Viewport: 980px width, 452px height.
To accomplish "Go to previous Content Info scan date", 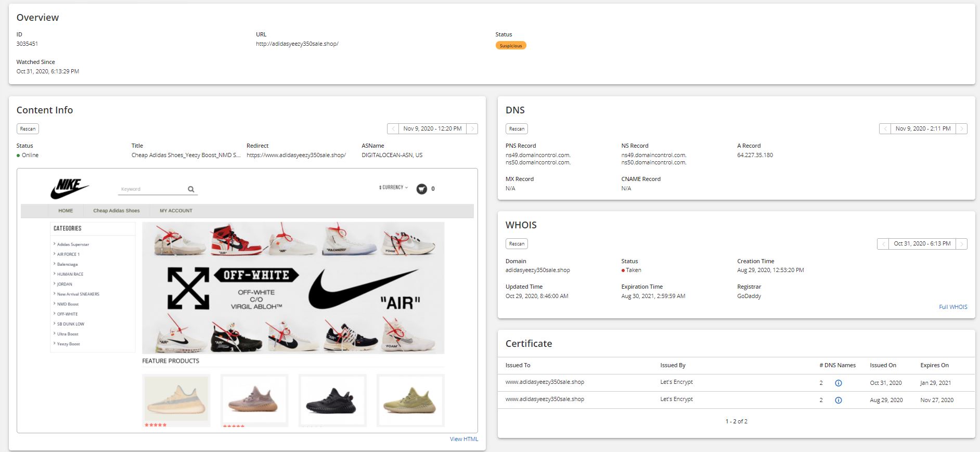I will [x=393, y=129].
